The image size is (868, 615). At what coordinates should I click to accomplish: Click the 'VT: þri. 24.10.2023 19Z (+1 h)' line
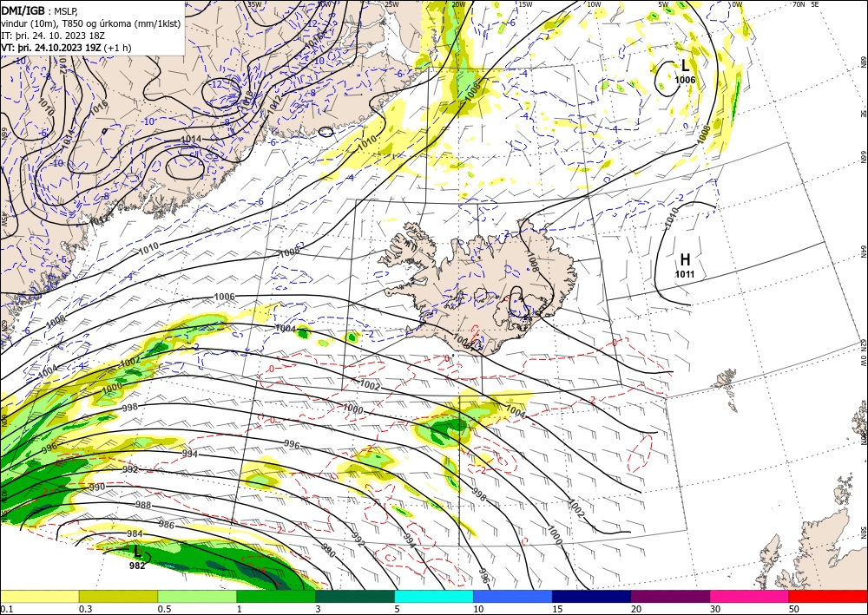(x=67, y=47)
